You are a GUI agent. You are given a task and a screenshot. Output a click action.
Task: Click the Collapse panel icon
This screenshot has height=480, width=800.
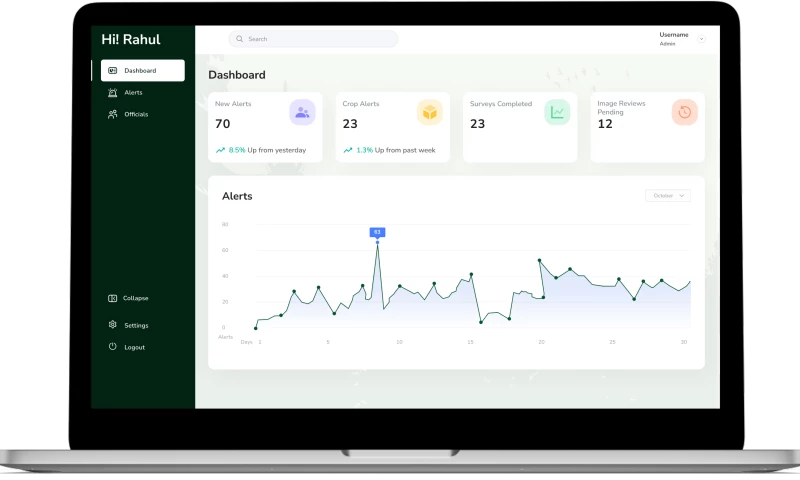(x=113, y=298)
